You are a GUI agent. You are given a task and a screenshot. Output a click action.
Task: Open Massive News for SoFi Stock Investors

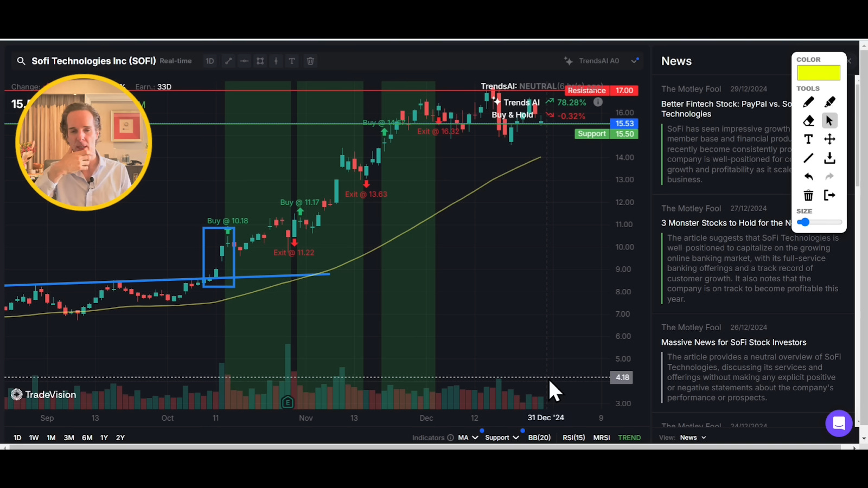733,342
